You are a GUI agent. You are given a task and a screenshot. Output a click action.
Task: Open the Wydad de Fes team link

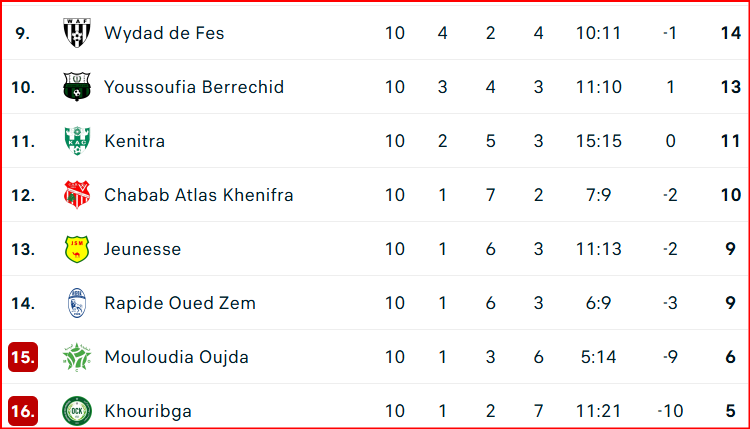click(x=164, y=33)
